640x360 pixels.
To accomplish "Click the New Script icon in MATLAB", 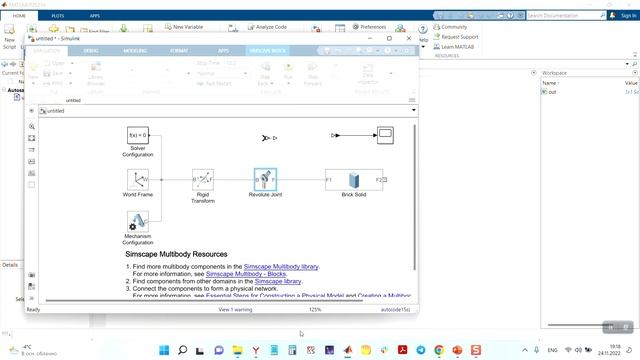I will (9, 29).
